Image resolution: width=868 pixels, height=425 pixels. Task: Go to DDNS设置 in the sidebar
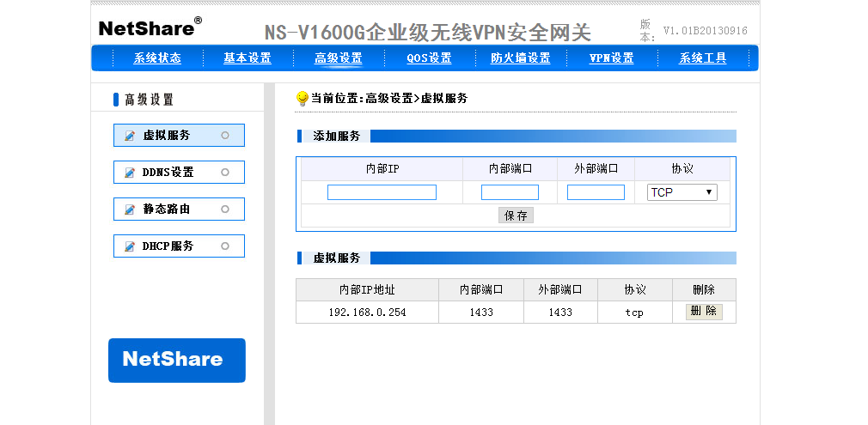179,172
